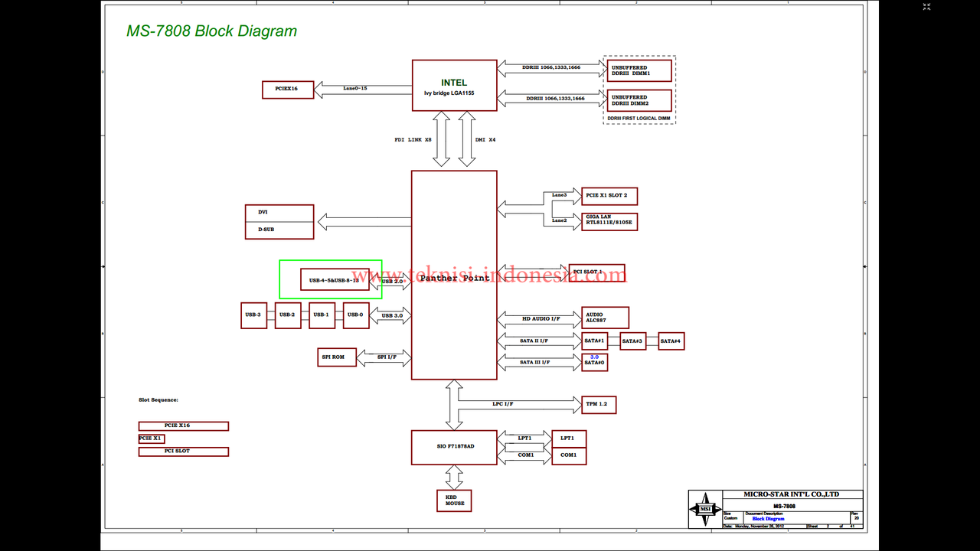Click the 'SATA II I/F' label
980x551 pixels.
pos(534,341)
